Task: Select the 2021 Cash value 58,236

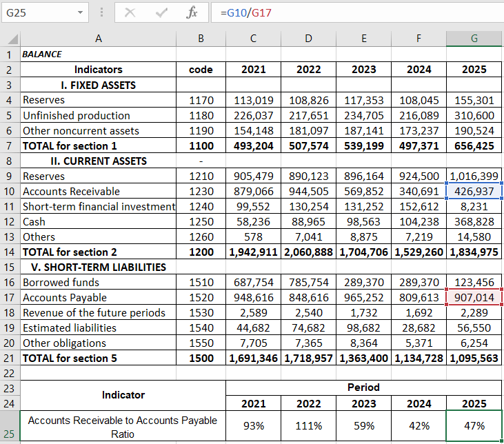Action: click(253, 221)
